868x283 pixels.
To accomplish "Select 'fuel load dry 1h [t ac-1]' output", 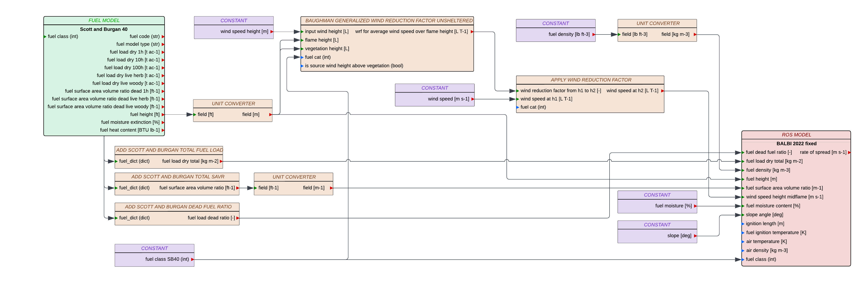I will coord(135,52).
